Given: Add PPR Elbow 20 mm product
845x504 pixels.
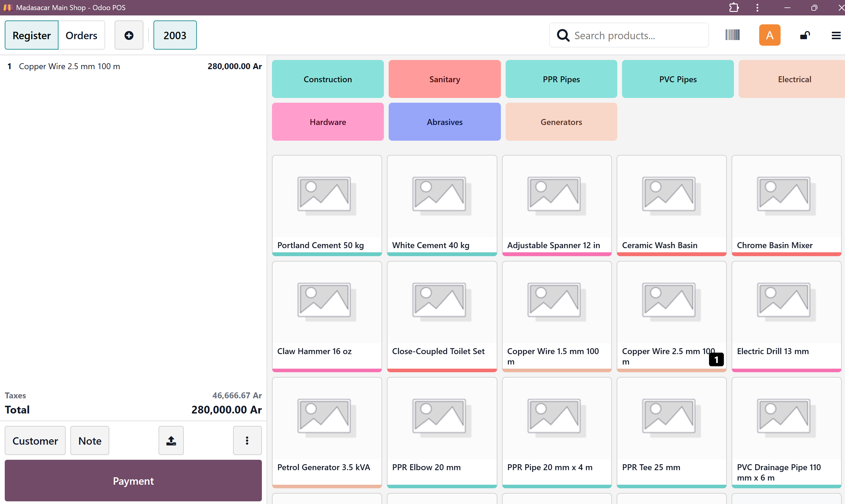Looking at the screenshot, I should pyautogui.click(x=442, y=433).
